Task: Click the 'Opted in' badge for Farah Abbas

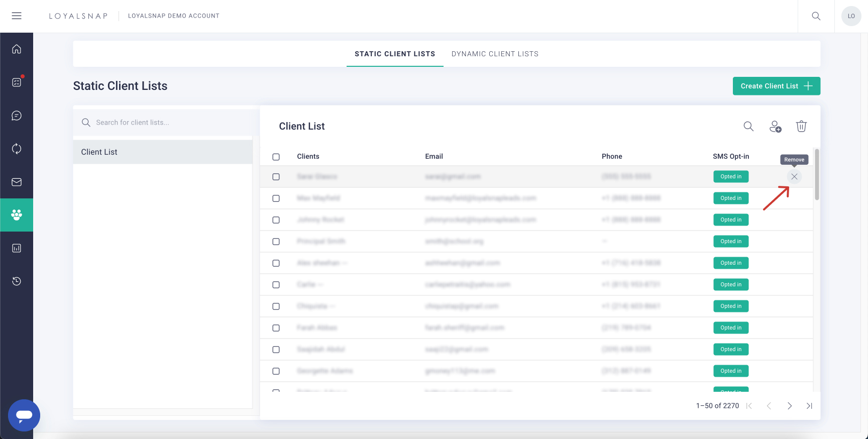Action: pyautogui.click(x=731, y=328)
